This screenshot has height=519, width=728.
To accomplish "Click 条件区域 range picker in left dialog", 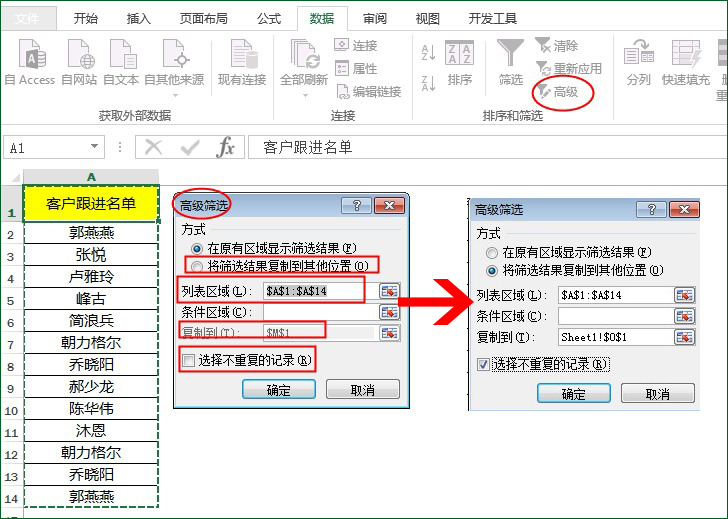I will click(389, 312).
